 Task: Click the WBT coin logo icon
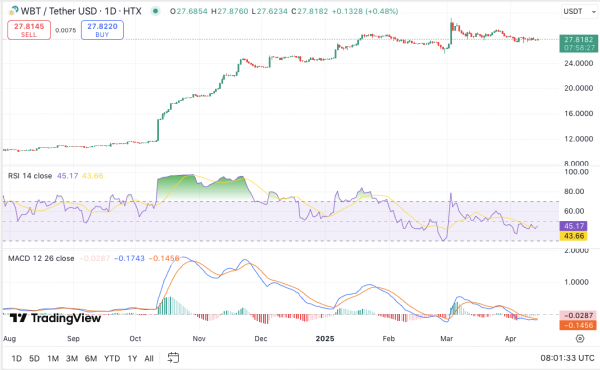click(x=13, y=11)
